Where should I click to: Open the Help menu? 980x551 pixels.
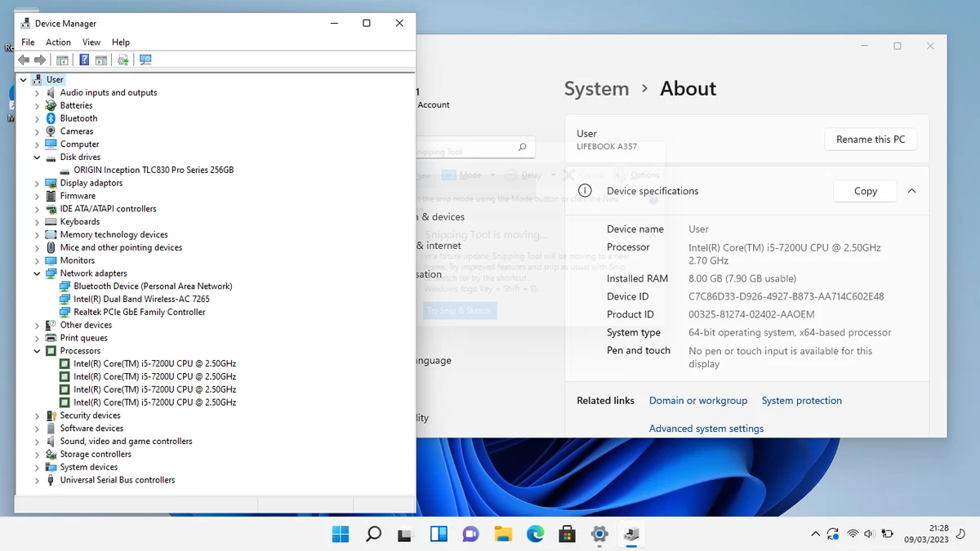tap(121, 42)
